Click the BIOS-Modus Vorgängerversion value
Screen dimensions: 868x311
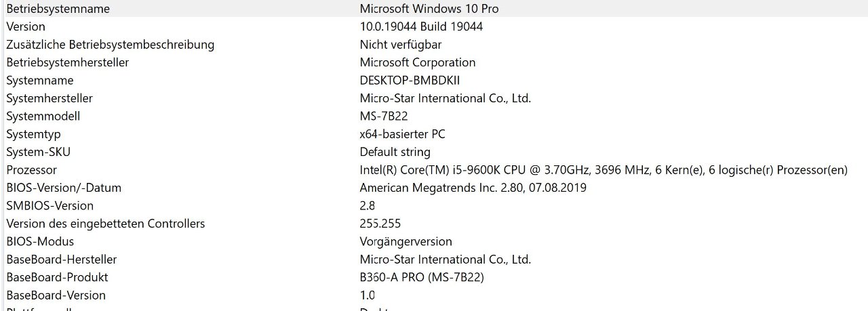(x=406, y=241)
